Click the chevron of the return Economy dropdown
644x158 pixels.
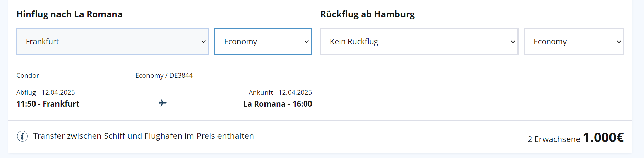(x=619, y=42)
